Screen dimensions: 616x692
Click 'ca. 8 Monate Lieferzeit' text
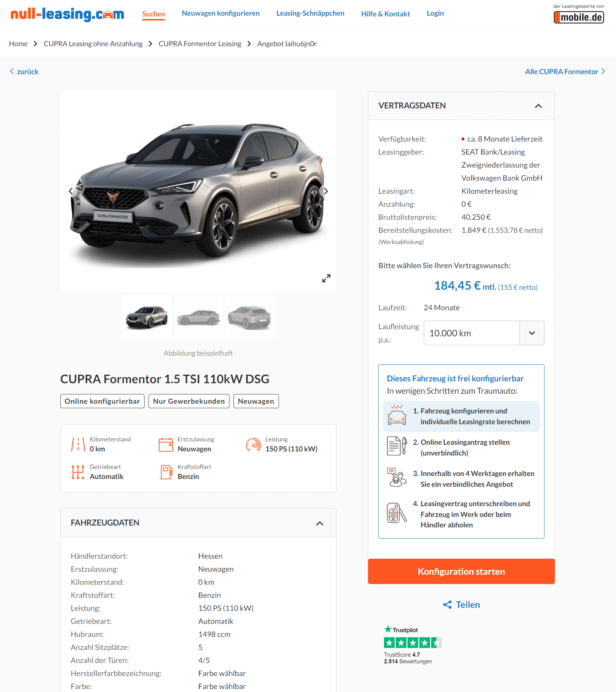click(x=505, y=139)
